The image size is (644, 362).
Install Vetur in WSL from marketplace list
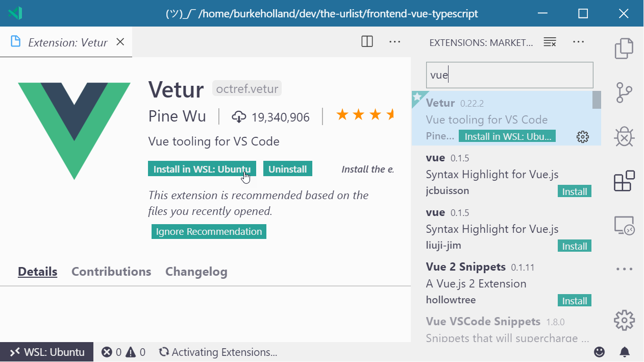coord(507,136)
